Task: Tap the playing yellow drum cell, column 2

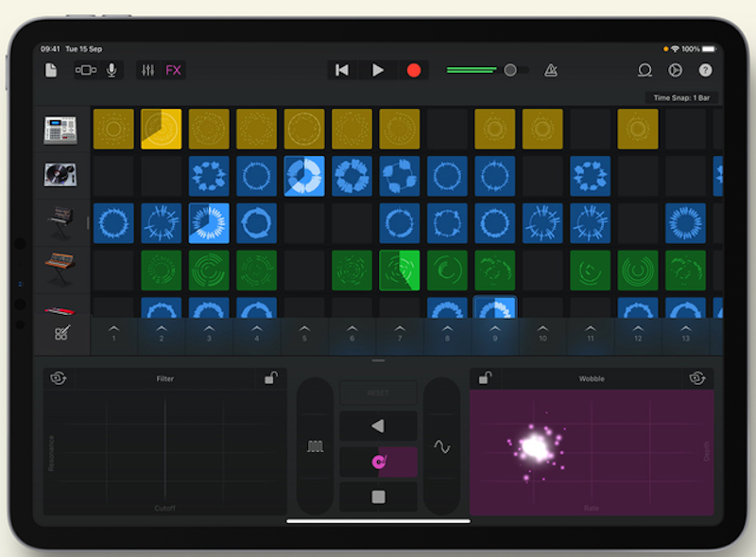Action: [162, 129]
